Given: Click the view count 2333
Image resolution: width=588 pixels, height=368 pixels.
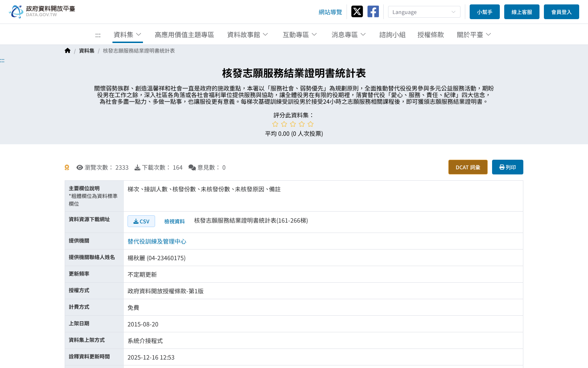Looking at the screenshot, I should 122,167.
